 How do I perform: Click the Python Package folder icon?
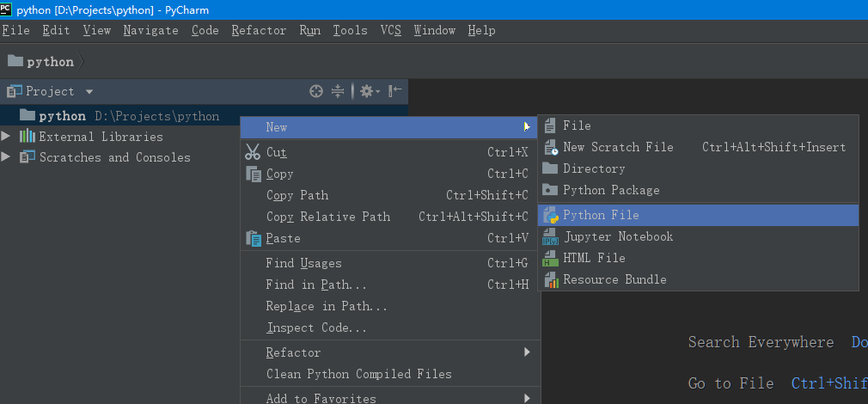pyautogui.click(x=550, y=190)
